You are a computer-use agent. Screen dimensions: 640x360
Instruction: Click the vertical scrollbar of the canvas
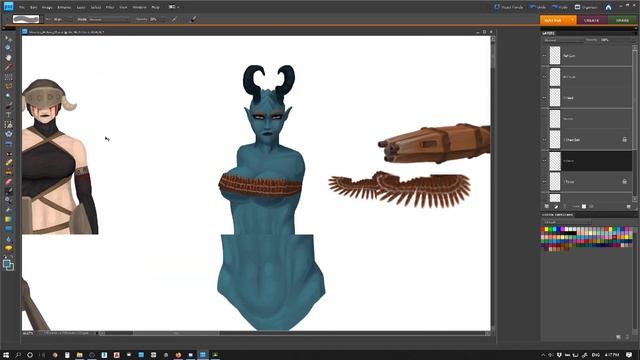[x=493, y=183]
